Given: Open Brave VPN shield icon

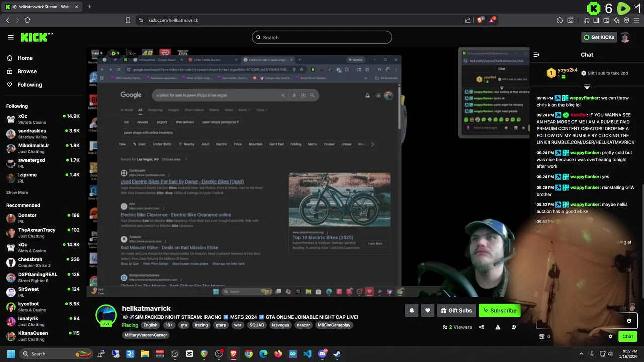Looking at the screenshot, I should pos(626,20).
